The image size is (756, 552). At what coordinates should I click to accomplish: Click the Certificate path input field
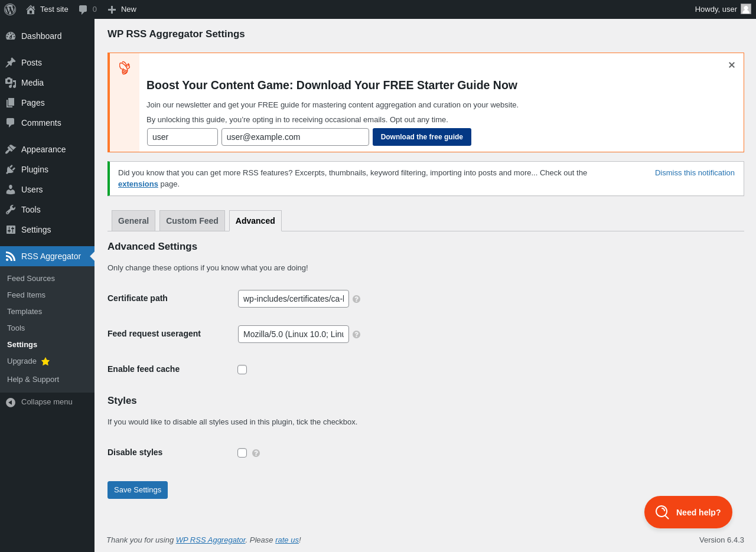294,299
